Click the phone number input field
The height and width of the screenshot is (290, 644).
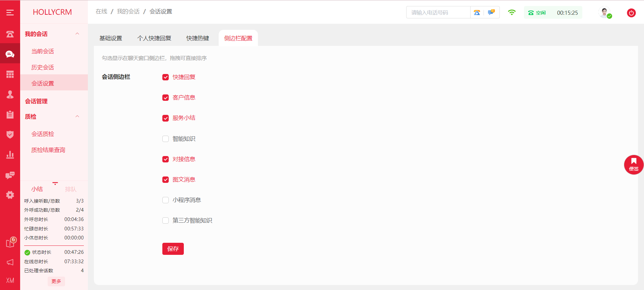[x=438, y=13]
